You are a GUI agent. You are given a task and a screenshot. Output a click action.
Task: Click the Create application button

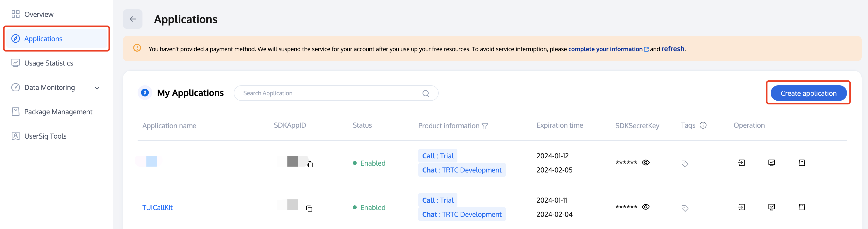[x=808, y=93]
